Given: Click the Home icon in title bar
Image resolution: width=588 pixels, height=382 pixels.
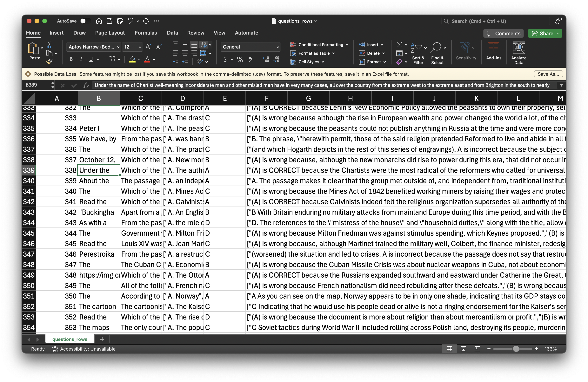Looking at the screenshot, I should [x=99, y=21].
